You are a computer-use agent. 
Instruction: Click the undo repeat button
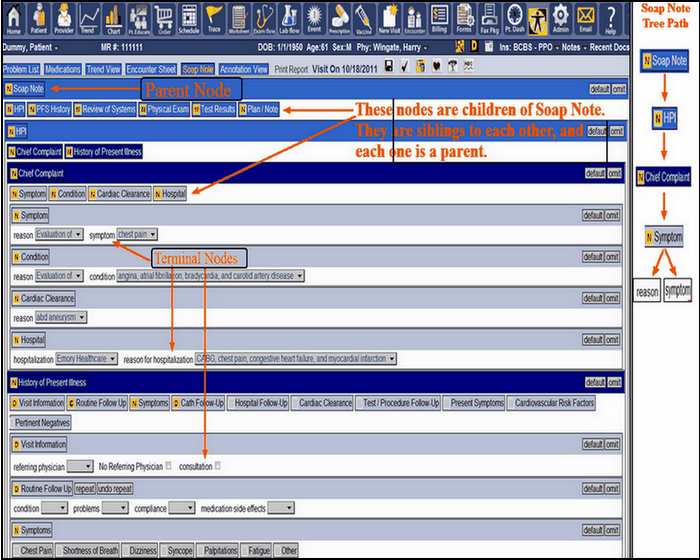click(x=115, y=489)
